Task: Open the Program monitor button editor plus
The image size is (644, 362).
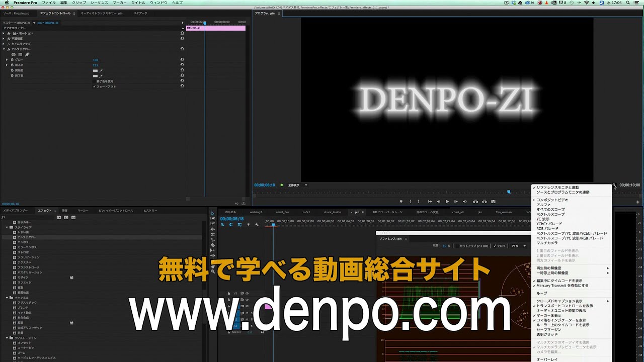Action: 637,202
